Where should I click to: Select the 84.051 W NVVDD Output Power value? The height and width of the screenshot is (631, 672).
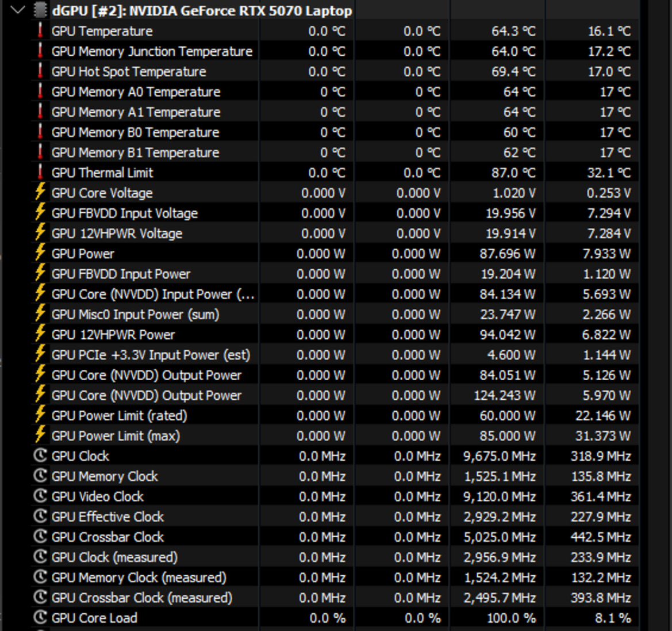[508, 376]
